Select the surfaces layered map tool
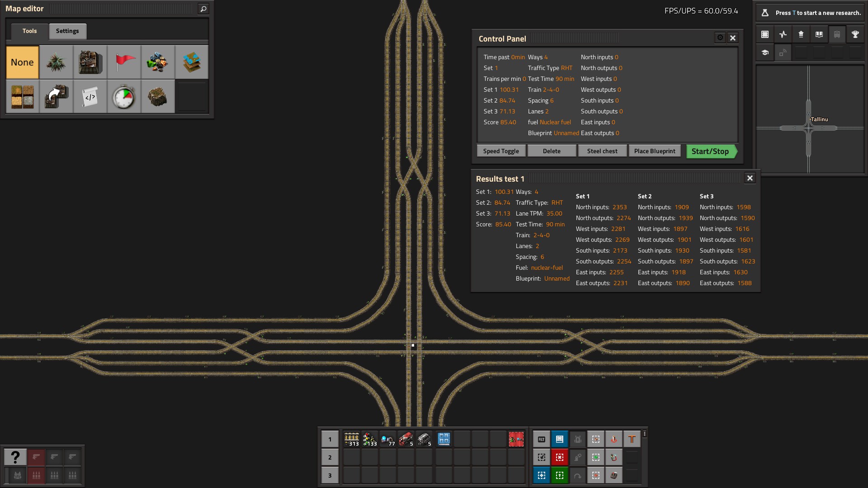 (x=192, y=62)
